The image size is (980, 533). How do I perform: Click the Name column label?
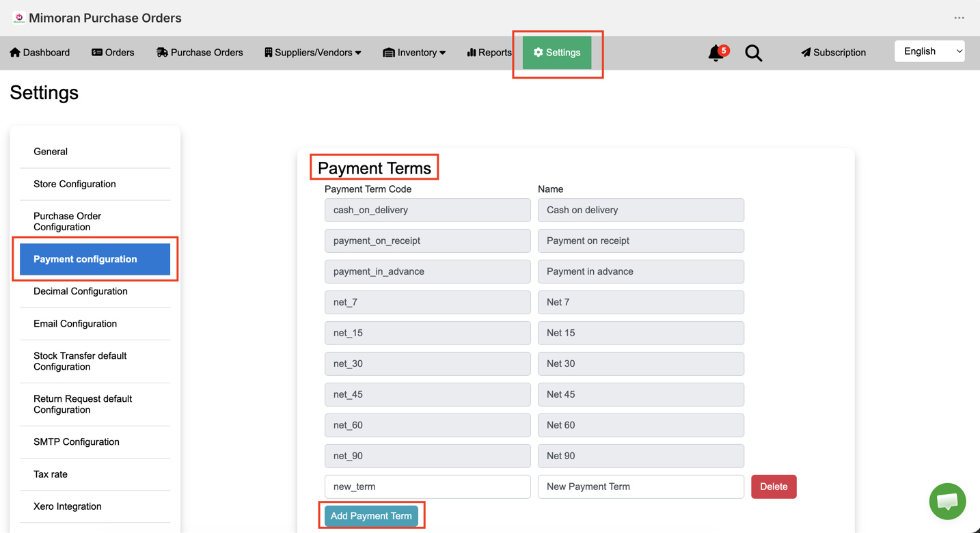click(x=550, y=189)
